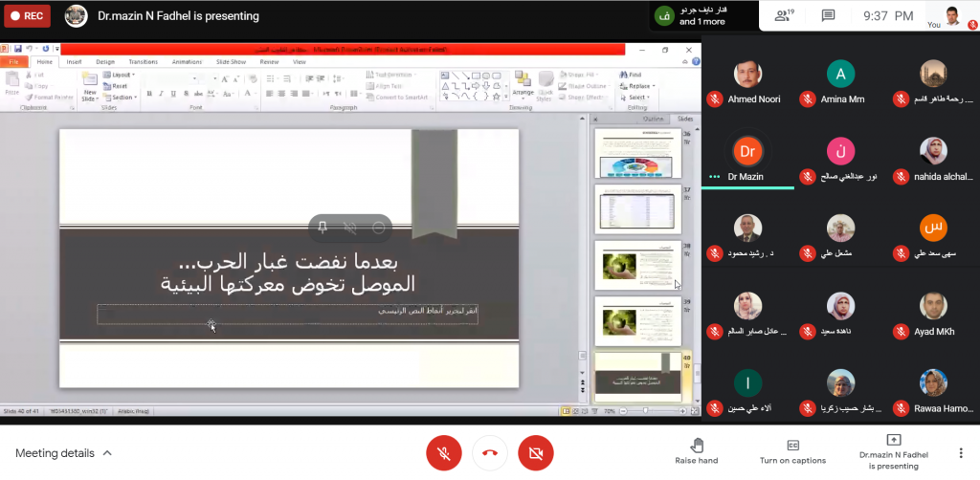Click Ahmed Noori's participant tile
This screenshot has height=480, width=980.
pos(753,83)
